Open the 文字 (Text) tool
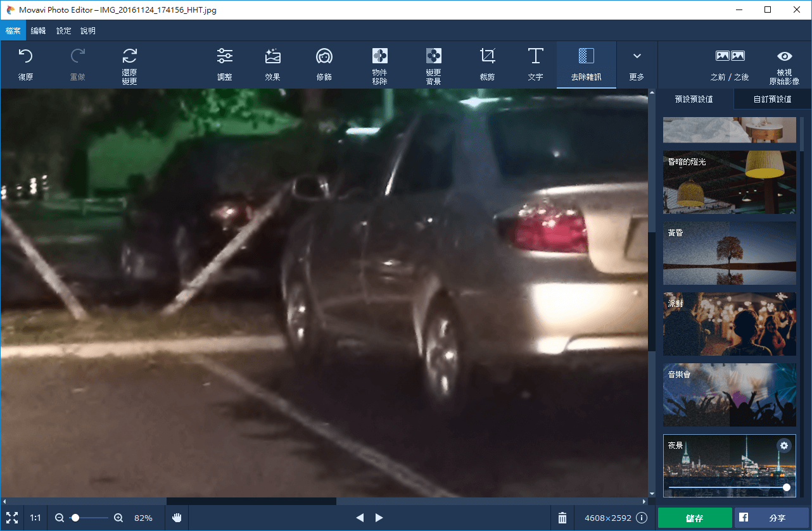The image size is (812, 531). pos(535,57)
